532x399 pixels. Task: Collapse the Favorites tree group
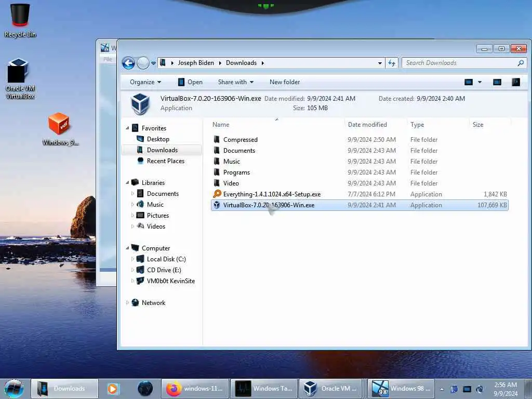tap(127, 128)
